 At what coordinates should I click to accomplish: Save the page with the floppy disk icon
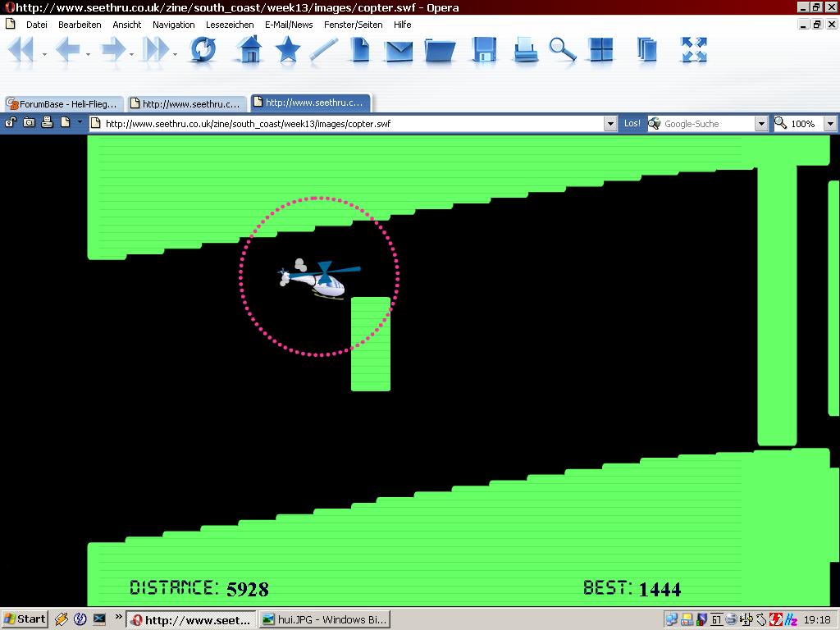coord(484,50)
